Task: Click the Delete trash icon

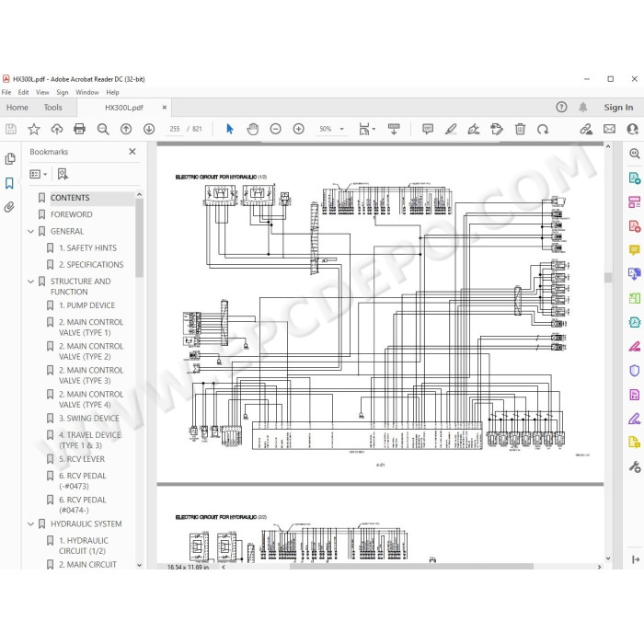Action: pos(520,130)
